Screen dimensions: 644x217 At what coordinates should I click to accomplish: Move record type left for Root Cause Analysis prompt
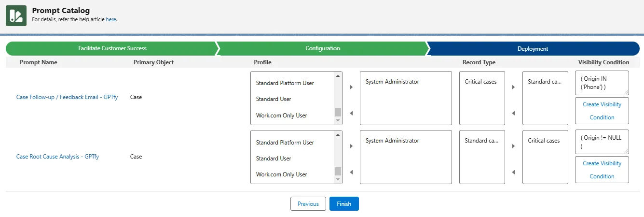(513, 172)
